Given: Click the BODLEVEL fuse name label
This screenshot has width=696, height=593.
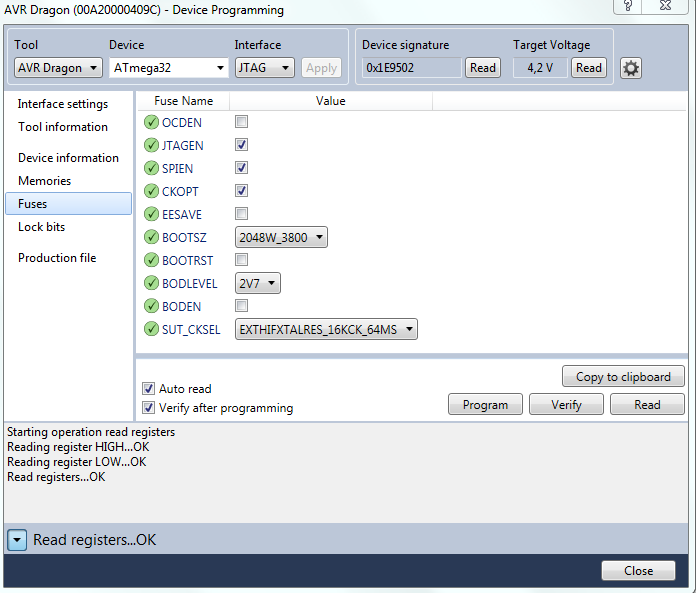Looking at the screenshot, I should point(190,284).
